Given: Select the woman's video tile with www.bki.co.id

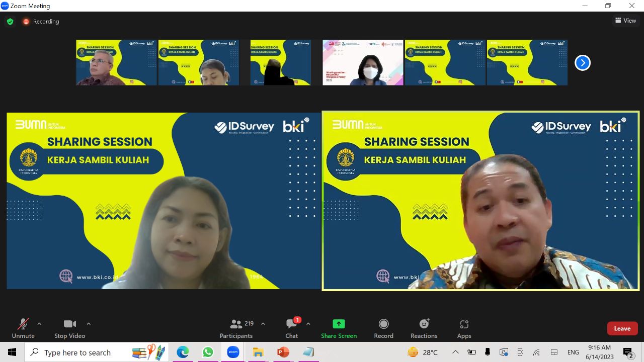Looking at the screenshot, I should click(x=164, y=201).
